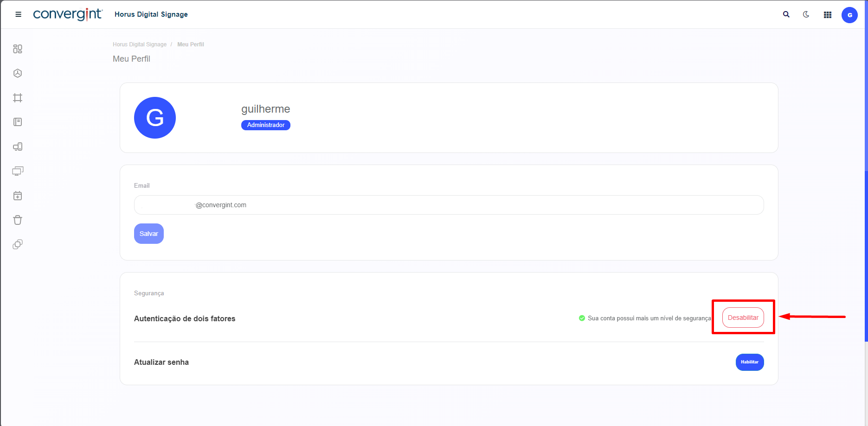Click the Email input field

pos(448,205)
